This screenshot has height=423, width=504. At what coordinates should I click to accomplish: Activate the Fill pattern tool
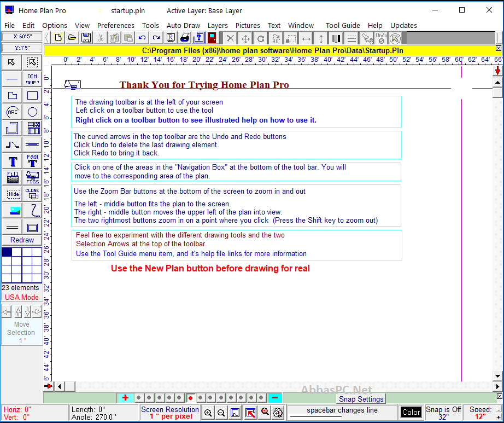(12, 177)
